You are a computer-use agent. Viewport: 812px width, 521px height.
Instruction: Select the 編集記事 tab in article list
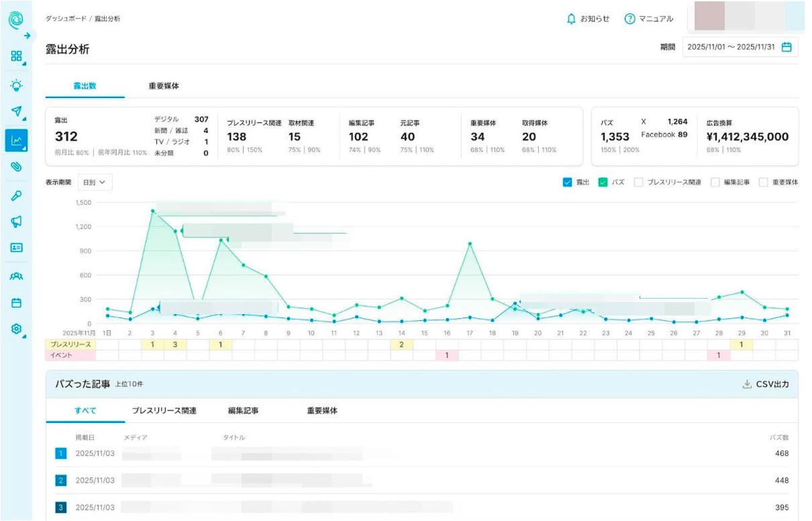pos(243,411)
